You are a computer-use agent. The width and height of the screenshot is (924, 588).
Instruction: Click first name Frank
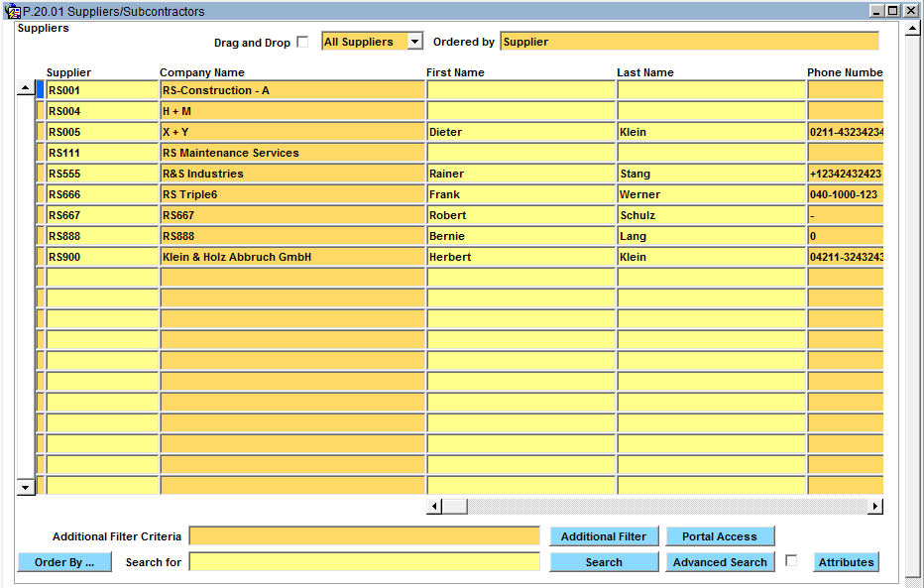[x=520, y=194]
